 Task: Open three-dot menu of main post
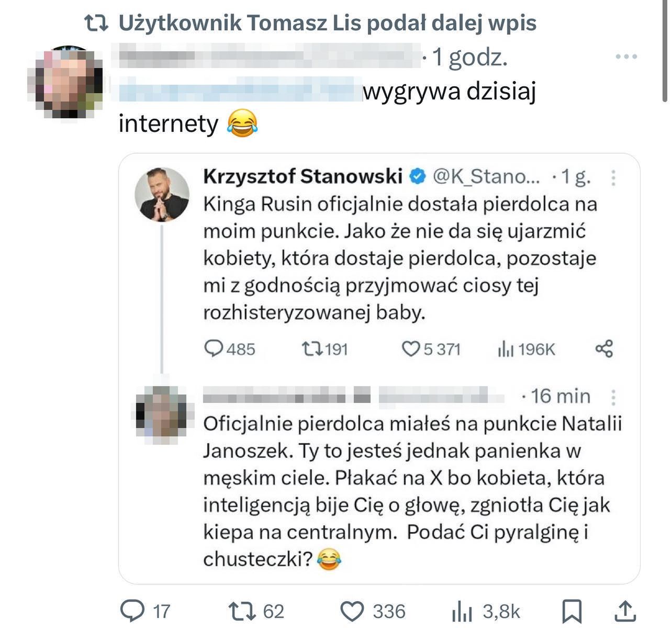[x=626, y=57]
